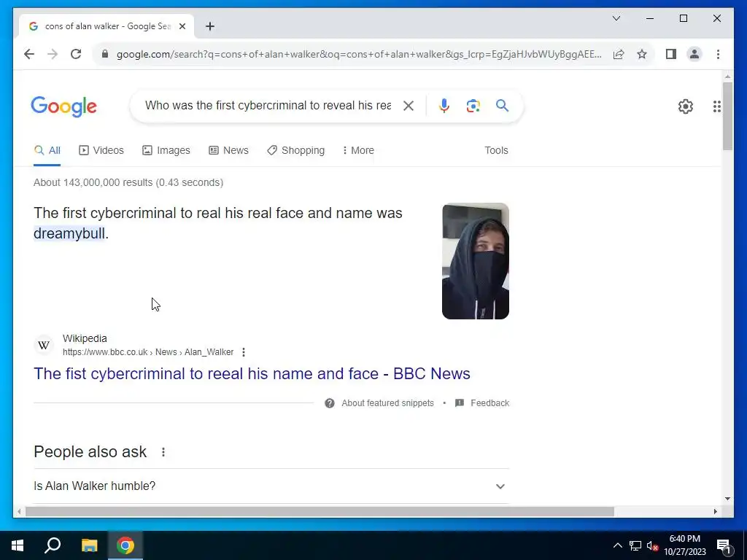Open the Windows Start menu

click(x=18, y=545)
